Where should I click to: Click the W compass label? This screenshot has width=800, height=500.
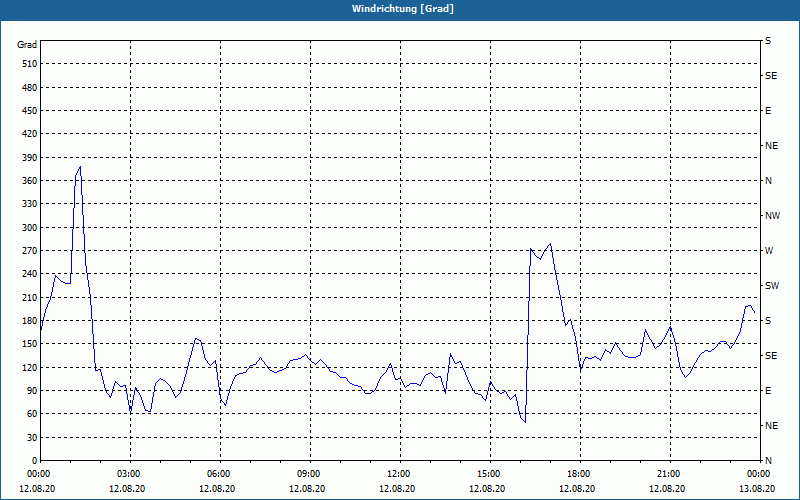(x=769, y=251)
